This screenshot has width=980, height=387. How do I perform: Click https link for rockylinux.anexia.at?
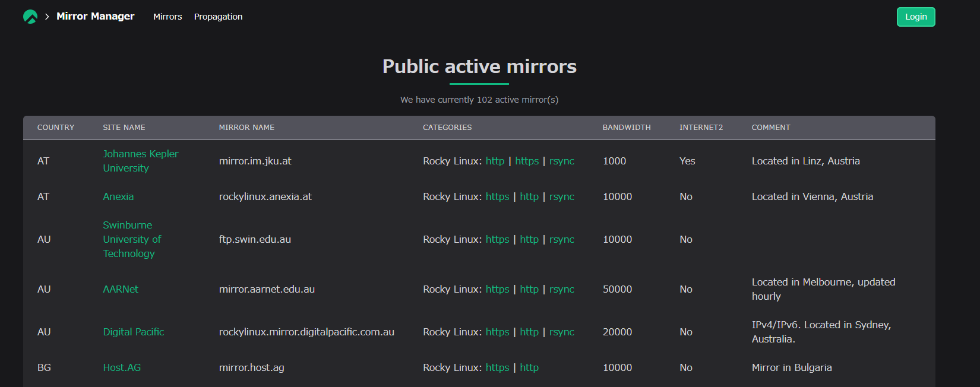(498, 196)
